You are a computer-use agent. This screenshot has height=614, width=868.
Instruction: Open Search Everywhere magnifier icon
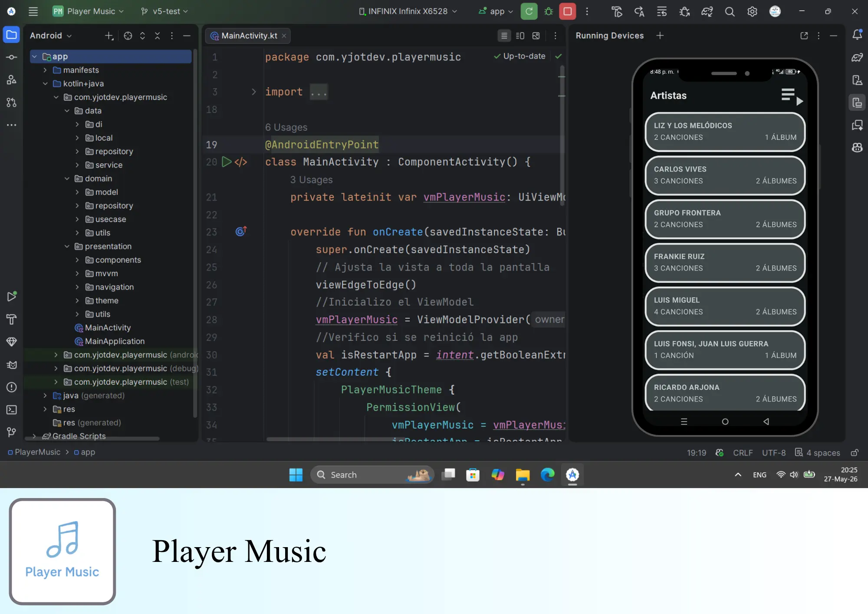[730, 11]
